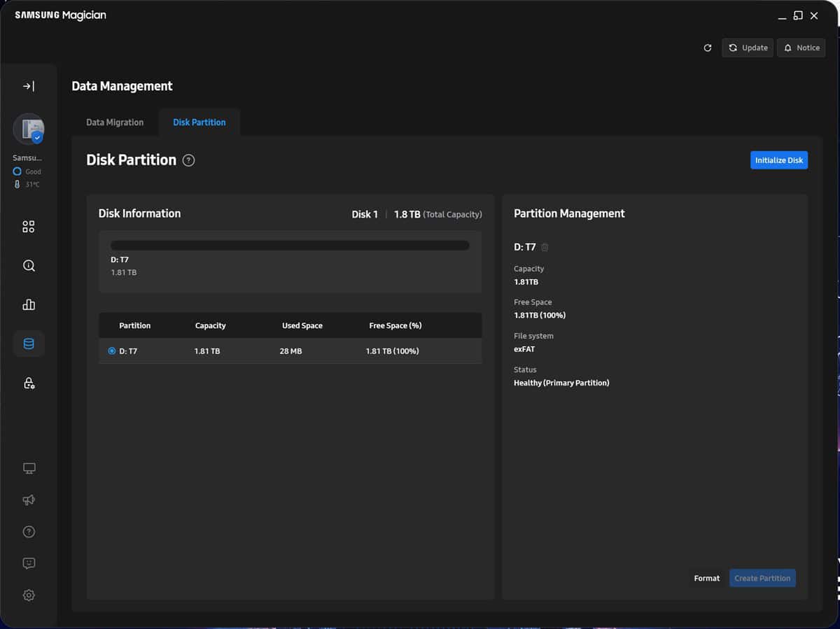Open the data security lock icon
This screenshot has width=840, height=629.
click(x=29, y=383)
